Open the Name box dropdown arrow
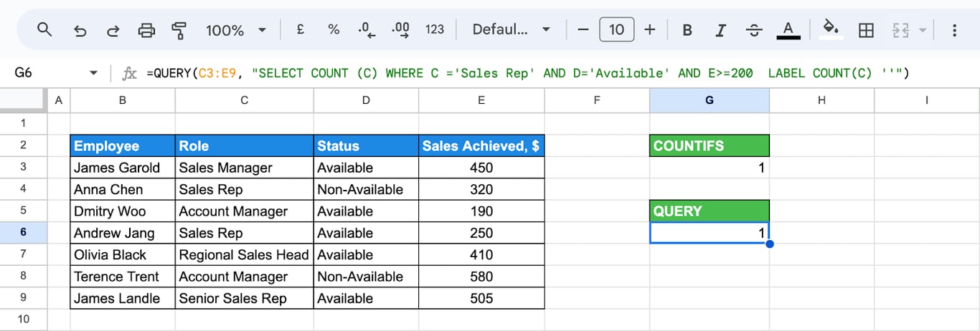Image resolution: width=980 pixels, height=331 pixels. point(93,73)
